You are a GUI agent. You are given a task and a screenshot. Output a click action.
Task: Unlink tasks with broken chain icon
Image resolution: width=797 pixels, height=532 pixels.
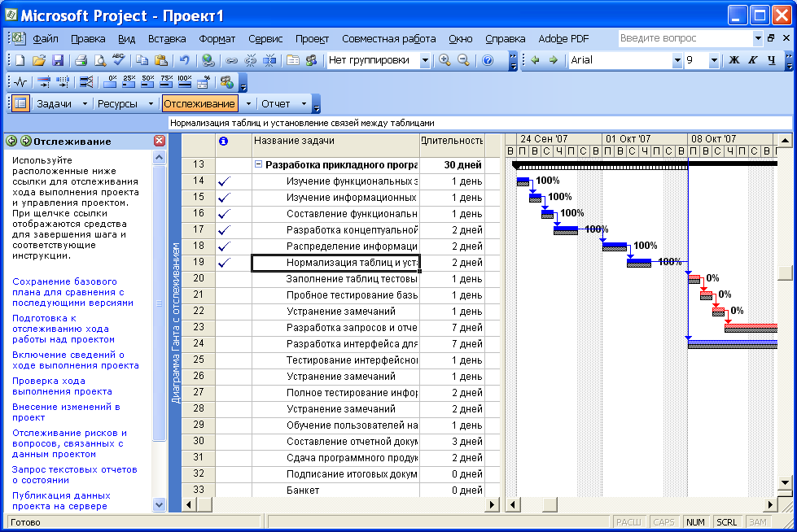250,60
